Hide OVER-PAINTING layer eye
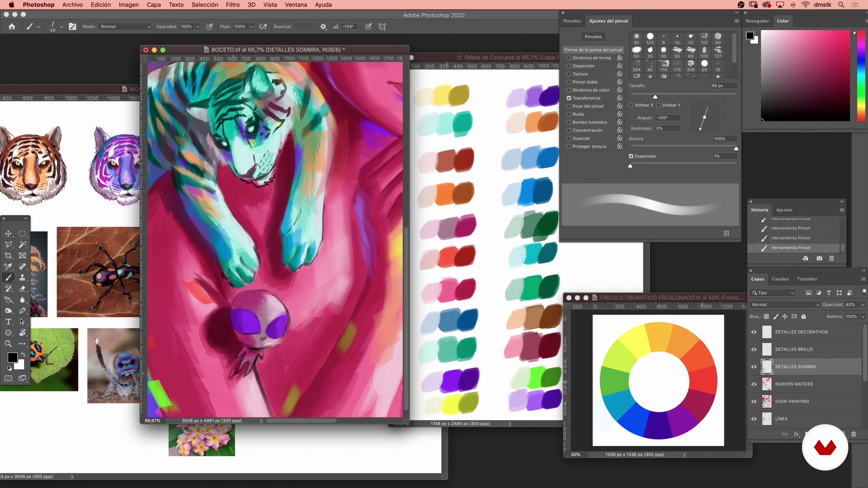This screenshot has height=488, width=868. [754, 401]
